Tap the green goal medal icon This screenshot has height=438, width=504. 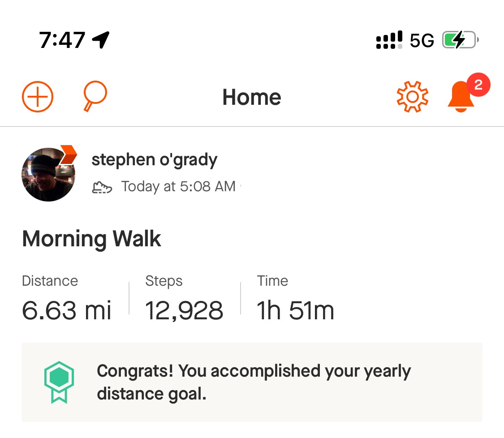59,382
